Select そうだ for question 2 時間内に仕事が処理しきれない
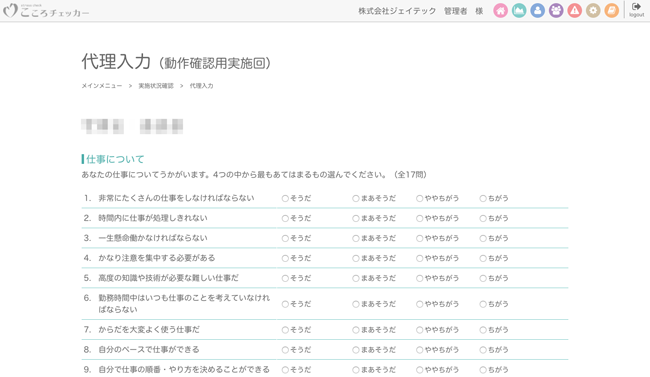 (285, 219)
